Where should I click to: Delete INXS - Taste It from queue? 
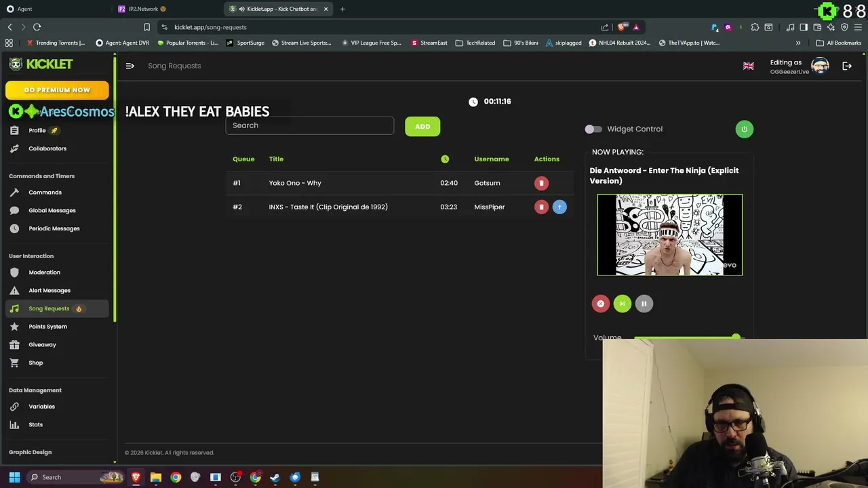click(541, 207)
